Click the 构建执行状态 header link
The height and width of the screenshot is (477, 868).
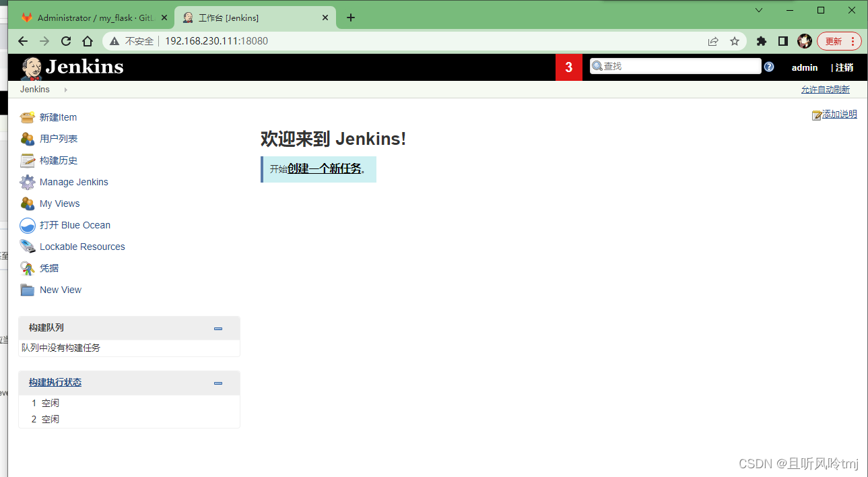coord(55,383)
